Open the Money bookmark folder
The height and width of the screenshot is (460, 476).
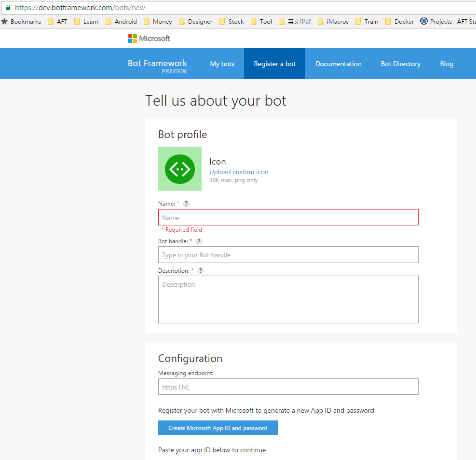coord(158,21)
